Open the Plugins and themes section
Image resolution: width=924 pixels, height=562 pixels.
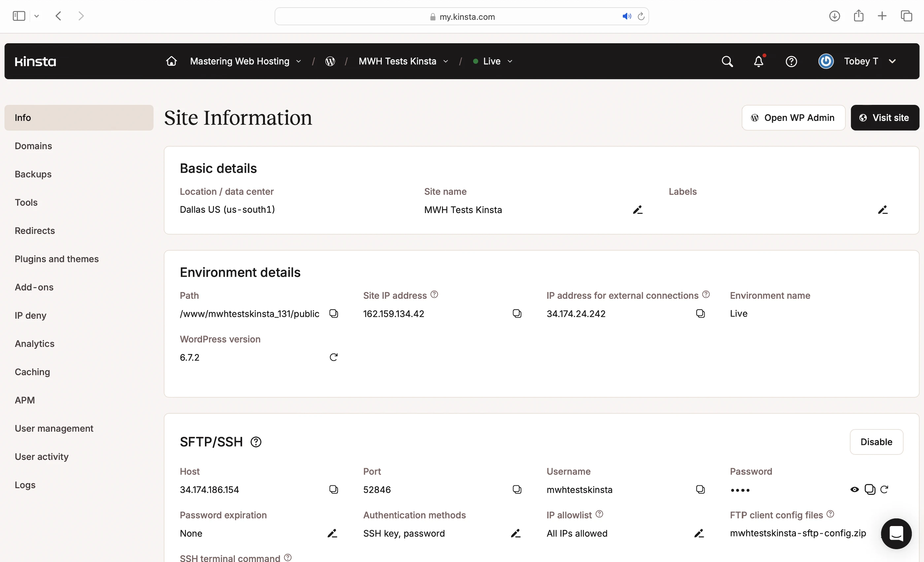click(57, 259)
